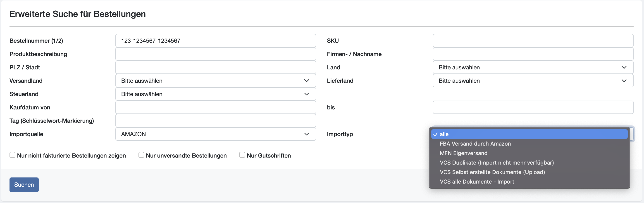Click the Firmen- / Nachname input field
The width and height of the screenshot is (644, 203).
(x=533, y=54)
